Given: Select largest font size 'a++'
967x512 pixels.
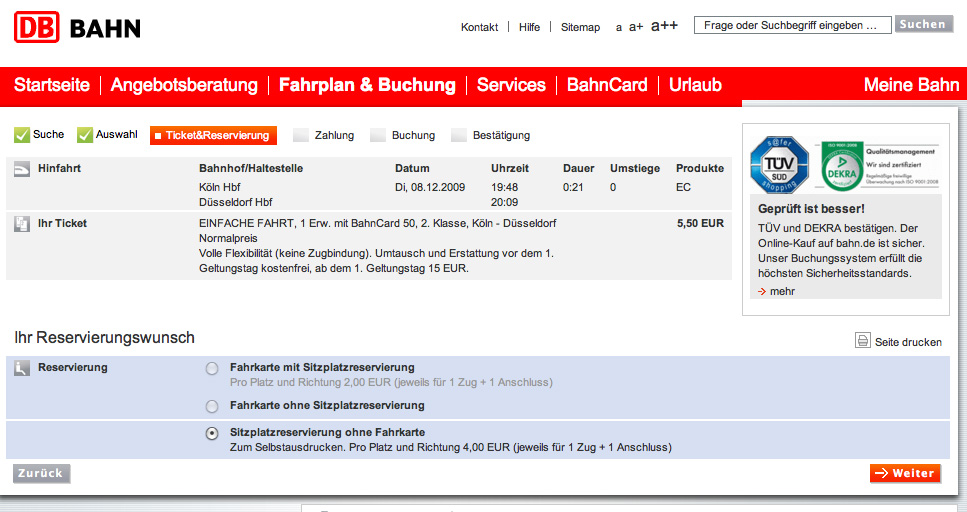Looking at the screenshot, I should coord(664,25).
